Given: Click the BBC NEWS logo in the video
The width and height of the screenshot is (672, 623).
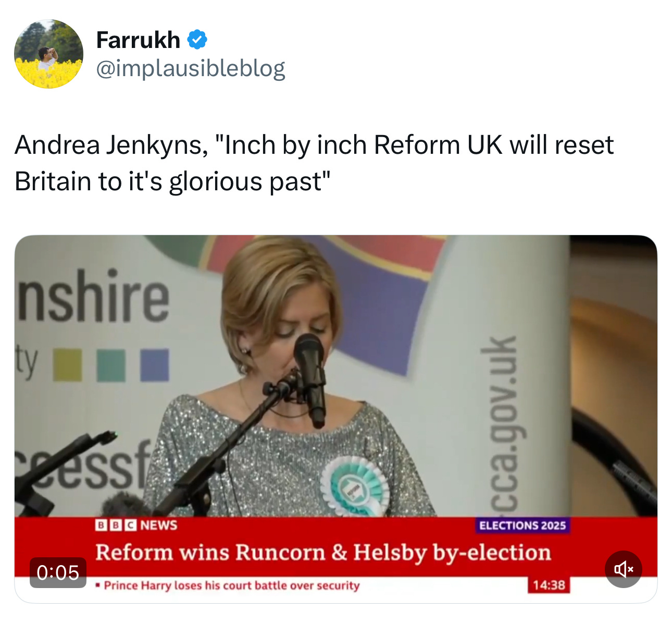Looking at the screenshot, I should point(136,525).
